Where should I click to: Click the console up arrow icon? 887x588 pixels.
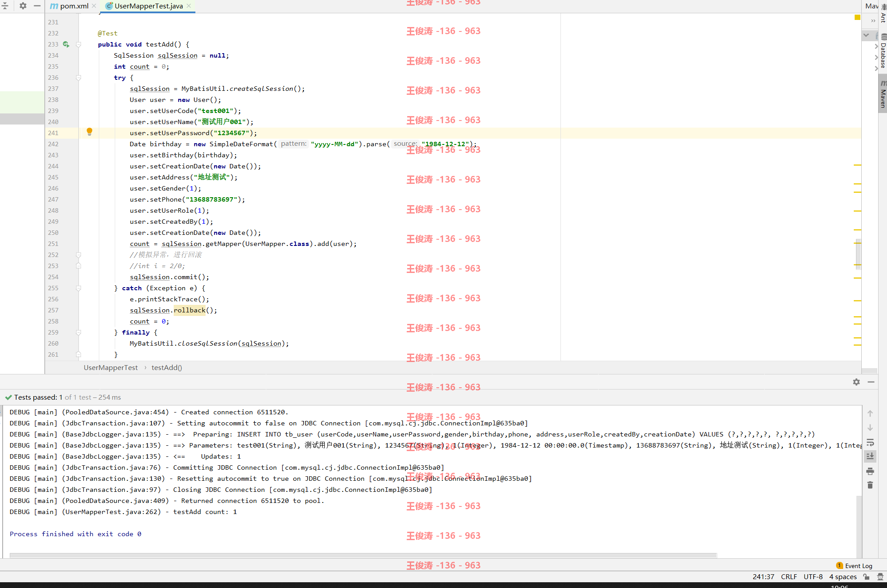(x=870, y=413)
